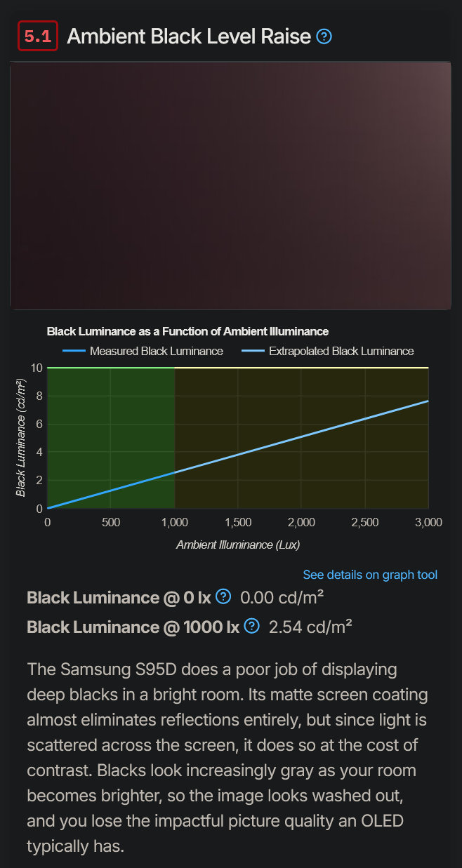This screenshot has width=462, height=868.
Task: Select the 5.1 score badge
Action: (37, 36)
